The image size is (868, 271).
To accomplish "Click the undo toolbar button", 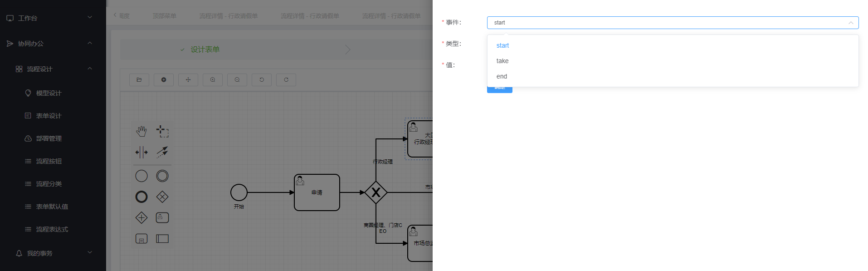I will [x=262, y=80].
